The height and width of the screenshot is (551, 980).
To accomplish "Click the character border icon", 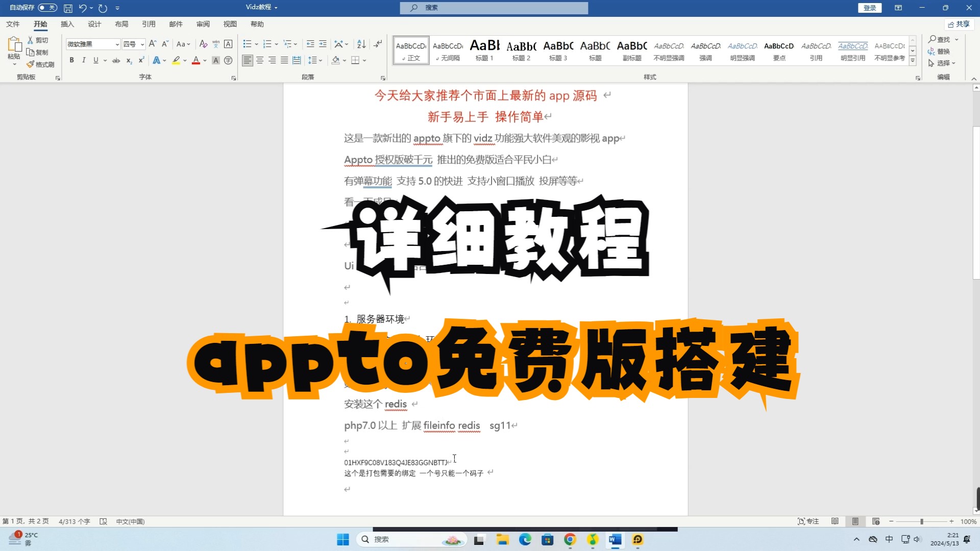I will [x=228, y=44].
